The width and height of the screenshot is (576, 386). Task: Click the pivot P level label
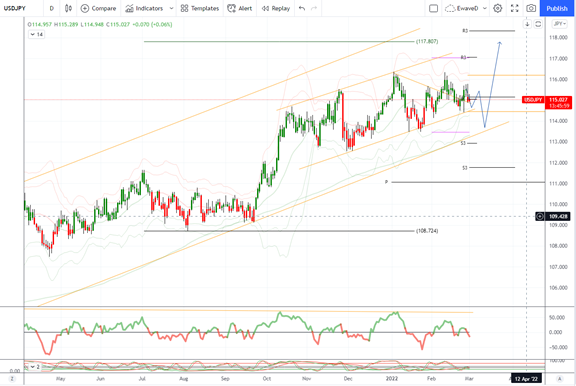[386, 182]
